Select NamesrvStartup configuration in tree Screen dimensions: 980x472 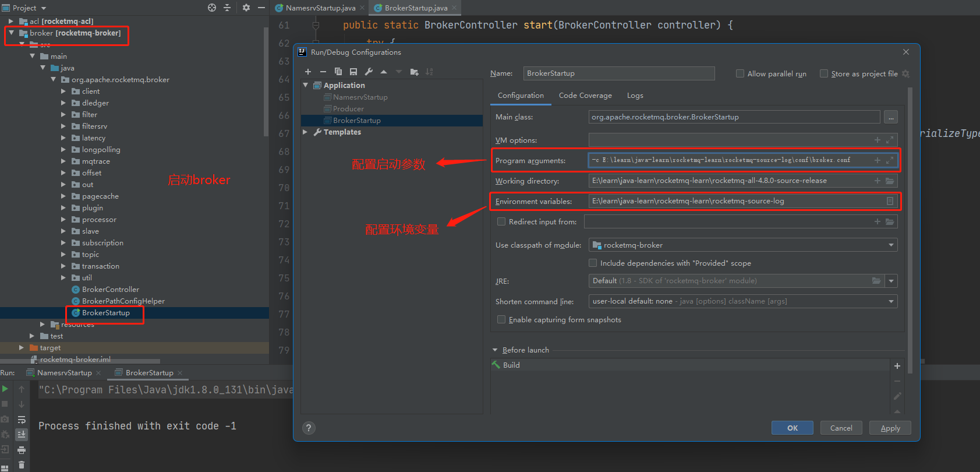pyautogui.click(x=360, y=97)
